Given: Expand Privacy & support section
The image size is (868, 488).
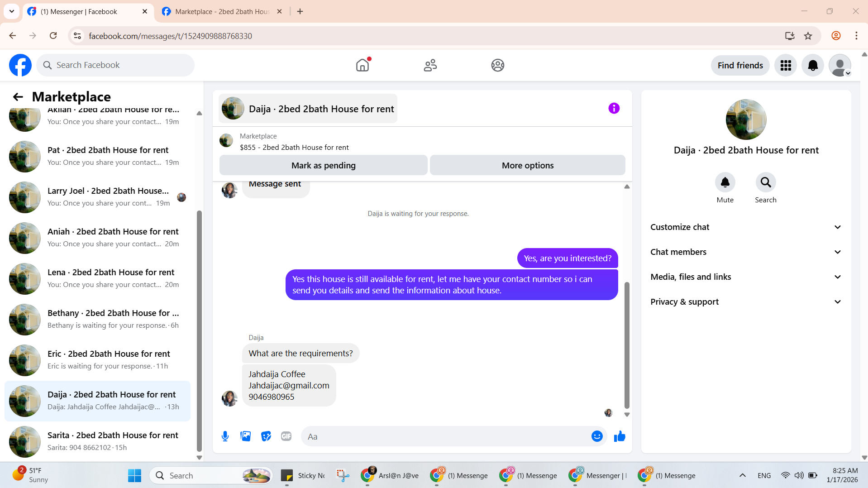Looking at the screenshot, I should point(746,302).
